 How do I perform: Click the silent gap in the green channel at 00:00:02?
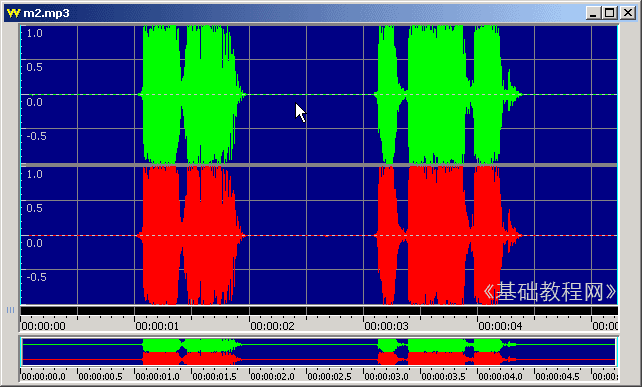pyautogui.click(x=278, y=95)
